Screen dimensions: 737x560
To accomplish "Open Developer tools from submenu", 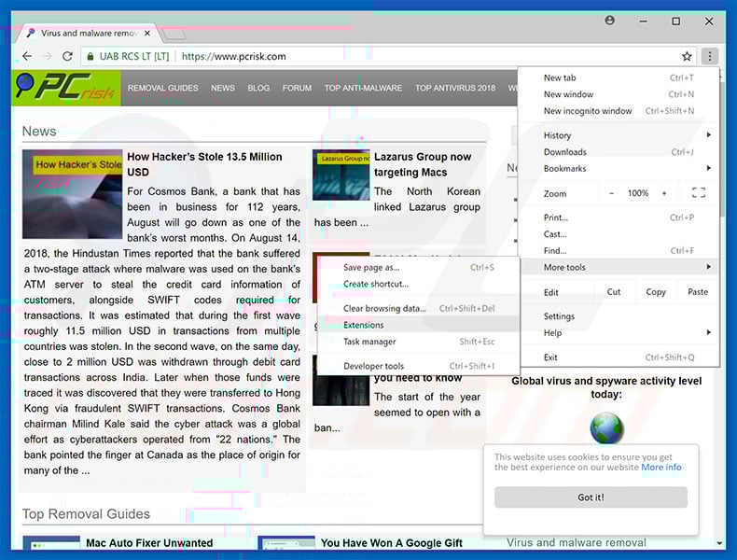I will pos(419,366).
